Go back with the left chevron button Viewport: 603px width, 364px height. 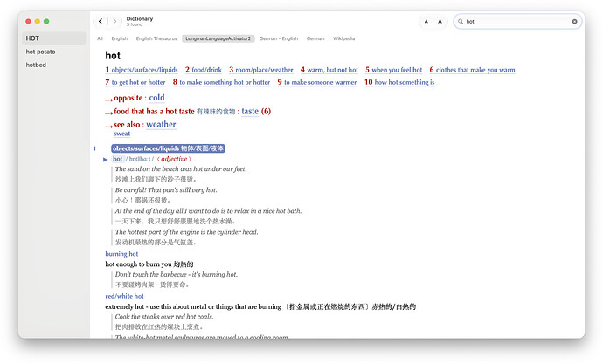click(100, 22)
